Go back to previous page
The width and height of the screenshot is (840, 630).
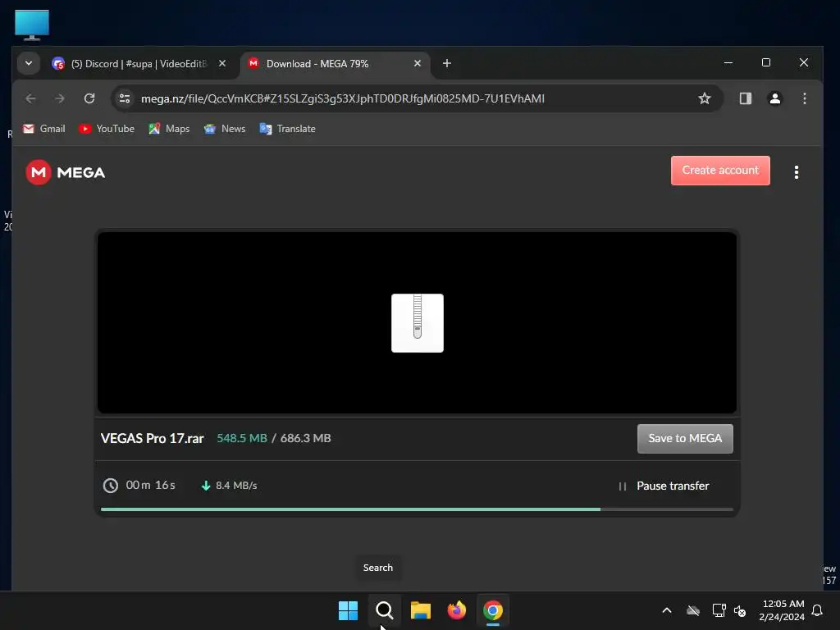[30, 98]
